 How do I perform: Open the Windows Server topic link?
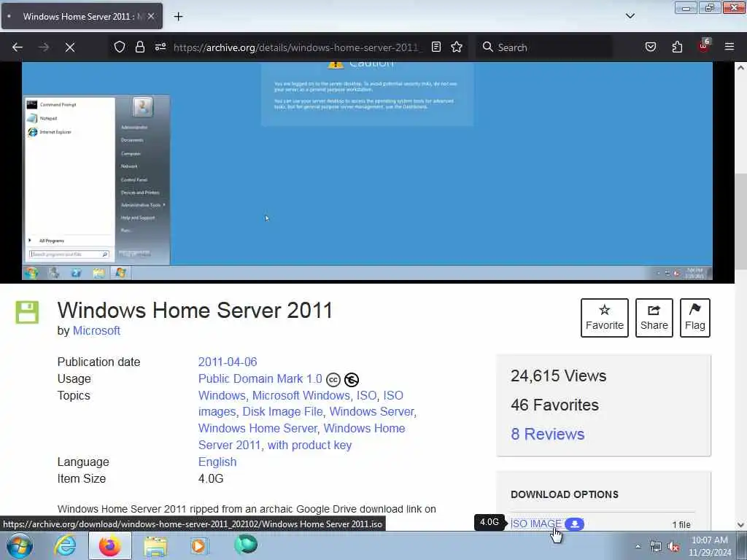click(371, 412)
